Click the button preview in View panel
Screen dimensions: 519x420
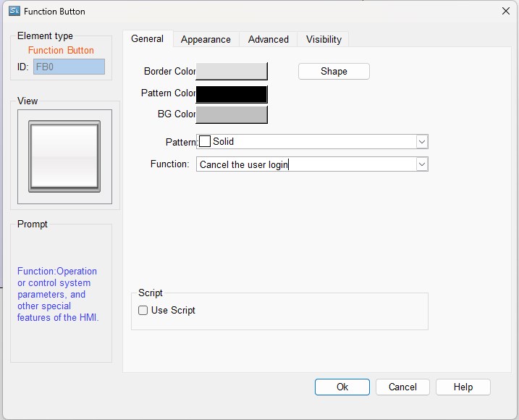pos(64,156)
